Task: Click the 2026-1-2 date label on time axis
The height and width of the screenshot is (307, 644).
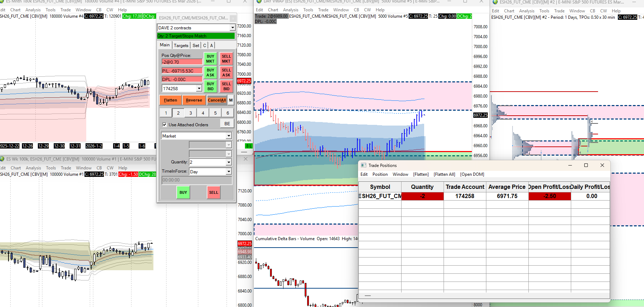Action: click(94, 146)
